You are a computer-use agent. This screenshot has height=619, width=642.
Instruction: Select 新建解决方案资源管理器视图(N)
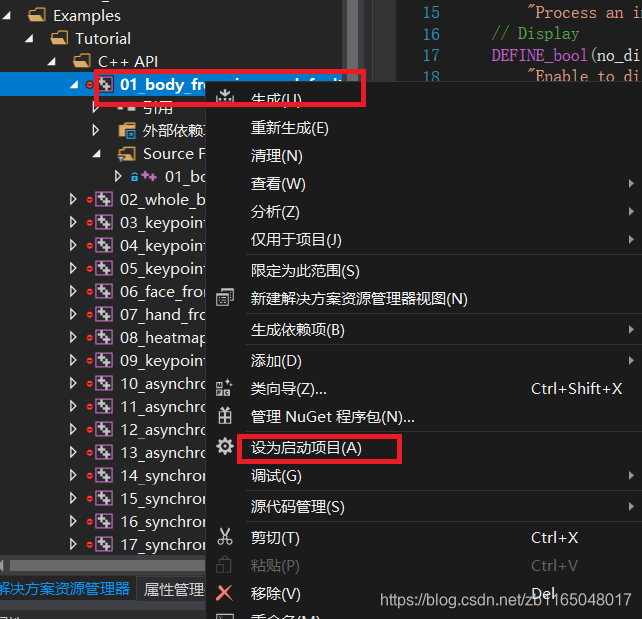coord(359,298)
